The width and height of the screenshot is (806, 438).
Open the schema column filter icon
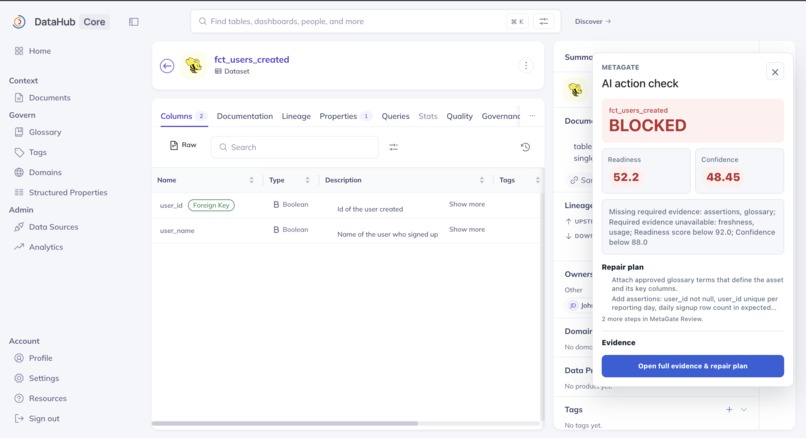pyautogui.click(x=393, y=147)
